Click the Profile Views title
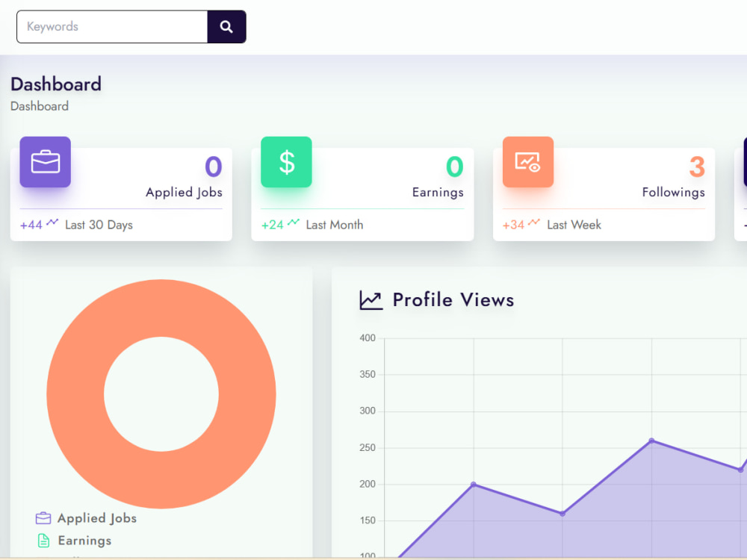Image resolution: width=747 pixels, height=560 pixels. click(x=453, y=300)
